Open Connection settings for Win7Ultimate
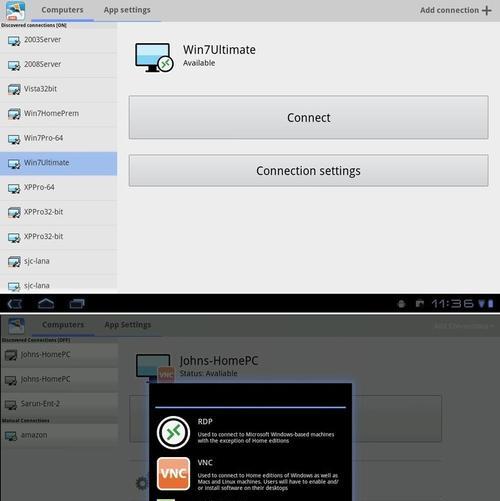This screenshot has width=500, height=501. click(308, 170)
